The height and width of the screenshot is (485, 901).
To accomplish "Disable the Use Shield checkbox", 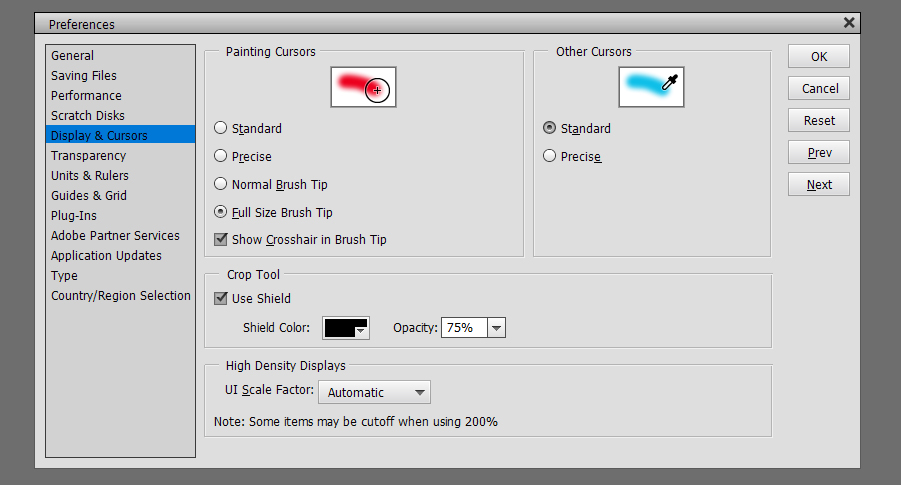I will coord(221,298).
